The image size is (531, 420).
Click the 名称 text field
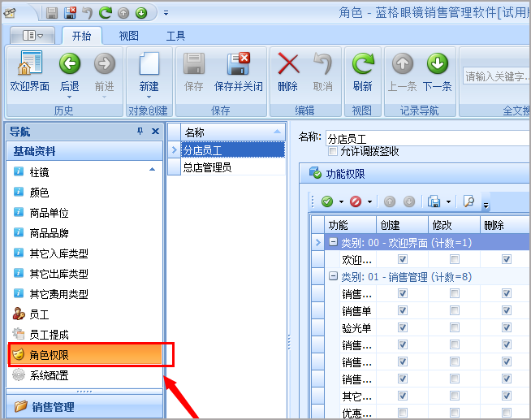pyautogui.click(x=428, y=139)
